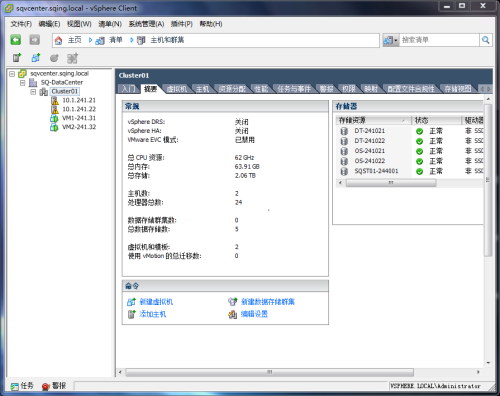Click horizontal scrollbar in the datastore list
500x396 pixels.
[x=391, y=183]
